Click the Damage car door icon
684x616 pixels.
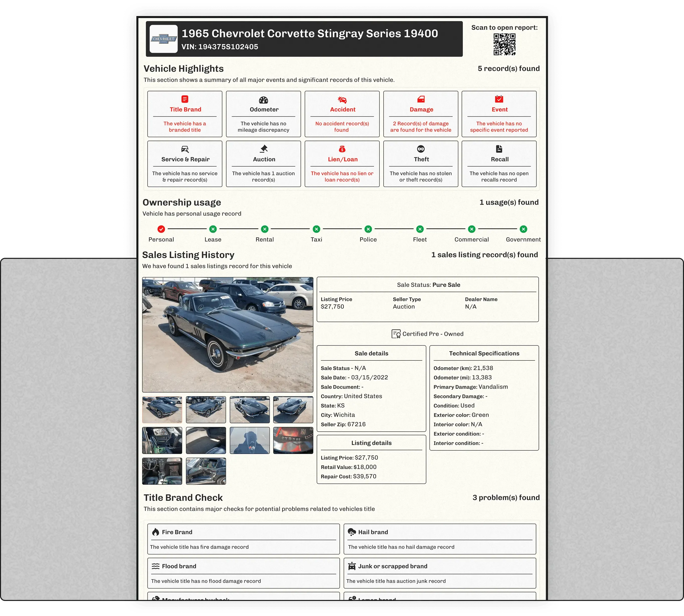point(421,99)
